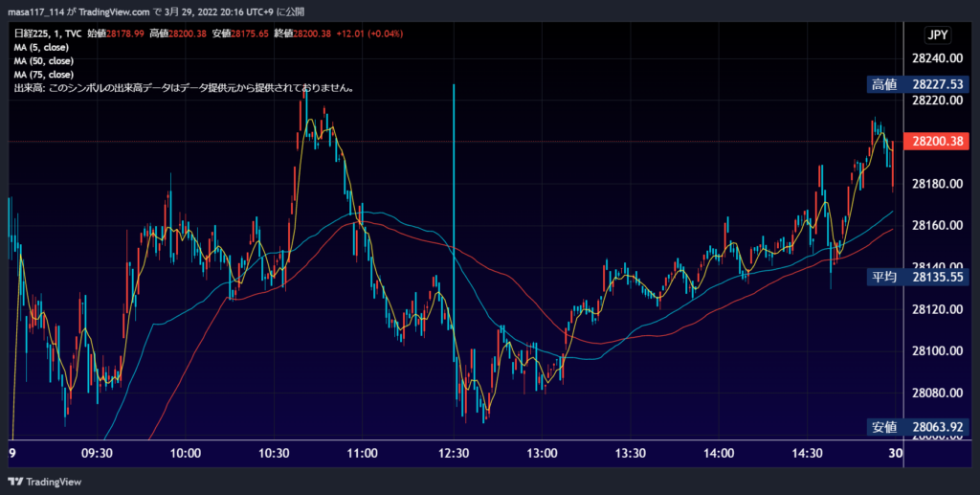Click the 終値 28200.38 close value in header
This screenshot has height=495, width=980.
click(x=302, y=34)
